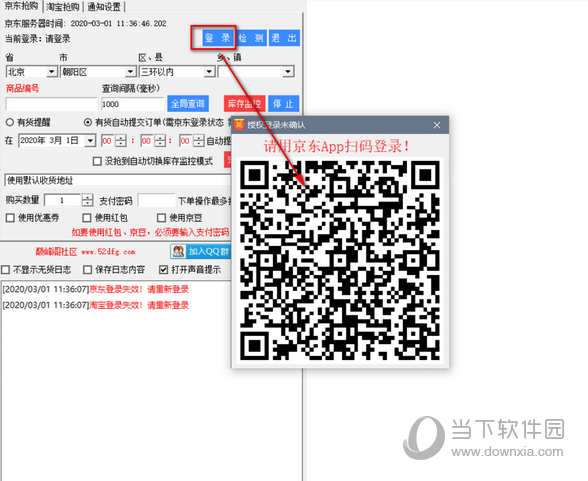Click the 加入QQ群 icon button

pyautogui.click(x=201, y=251)
